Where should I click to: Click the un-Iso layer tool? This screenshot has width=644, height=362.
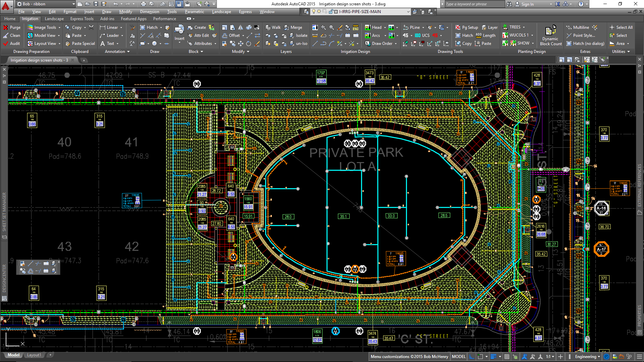coord(298,44)
